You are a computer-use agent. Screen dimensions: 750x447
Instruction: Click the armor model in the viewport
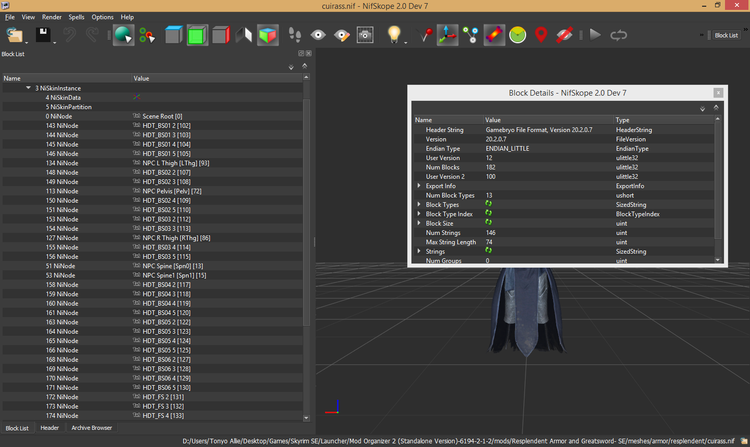point(526,311)
